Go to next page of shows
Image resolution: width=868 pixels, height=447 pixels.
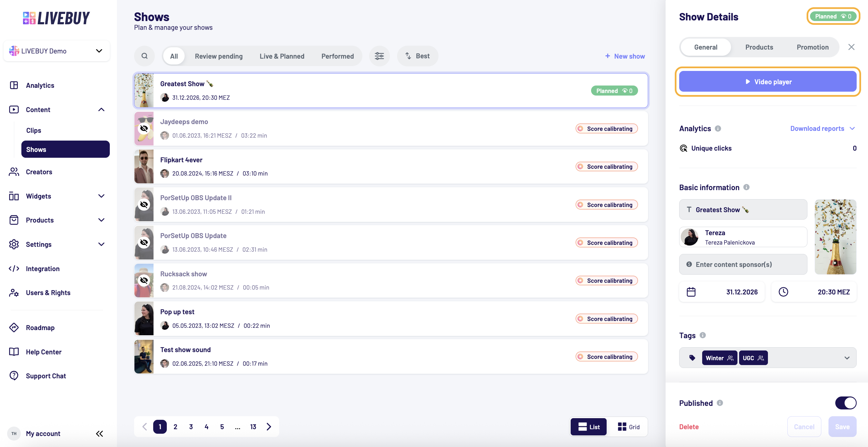(x=269, y=427)
